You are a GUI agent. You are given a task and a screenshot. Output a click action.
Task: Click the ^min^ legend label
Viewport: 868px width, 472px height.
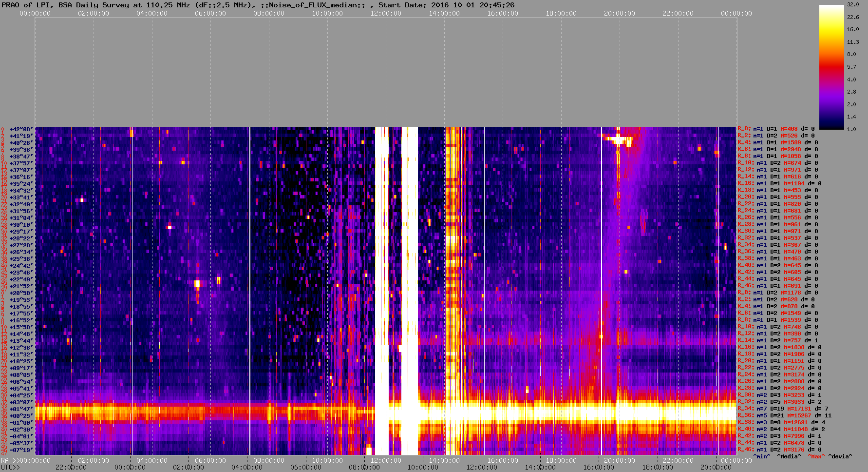761,456
